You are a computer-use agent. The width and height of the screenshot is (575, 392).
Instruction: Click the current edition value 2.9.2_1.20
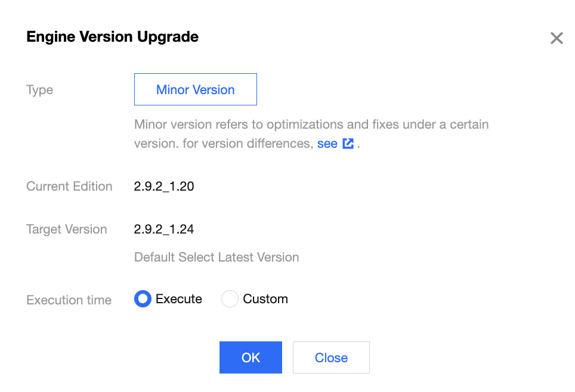point(164,186)
